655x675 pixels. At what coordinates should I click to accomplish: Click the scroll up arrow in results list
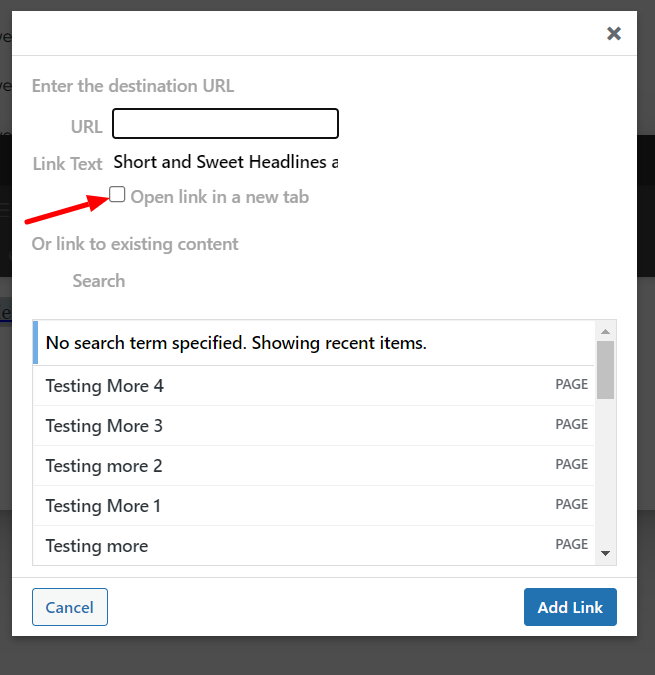pos(605,332)
